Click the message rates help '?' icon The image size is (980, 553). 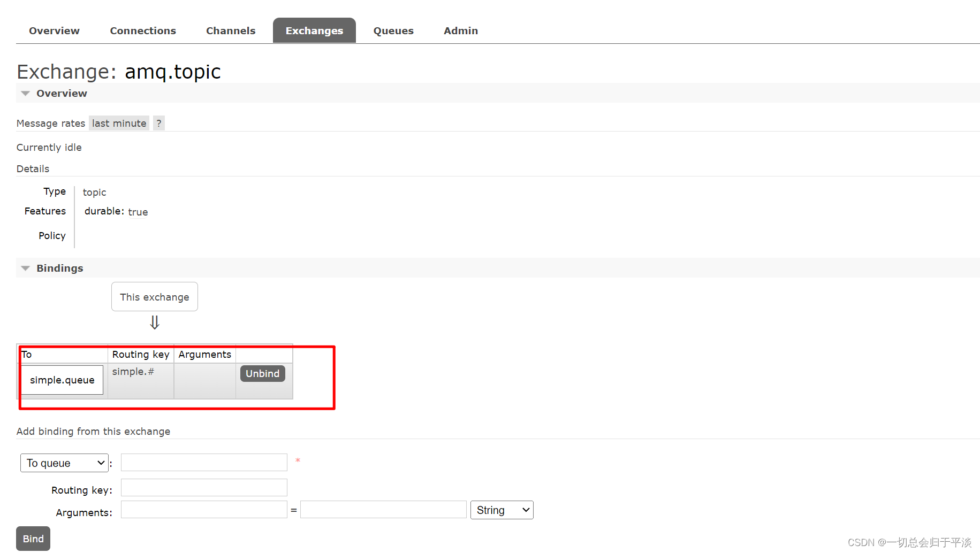(159, 123)
